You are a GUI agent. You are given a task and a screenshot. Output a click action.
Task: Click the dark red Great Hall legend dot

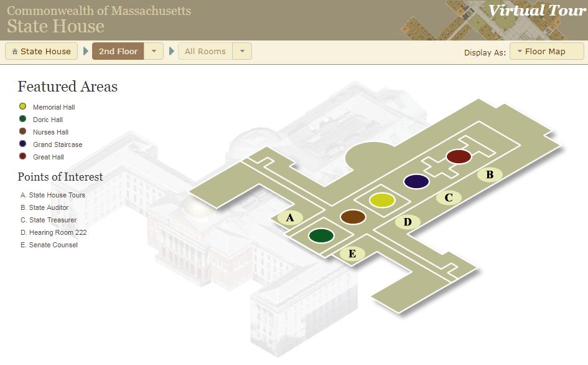(x=23, y=156)
